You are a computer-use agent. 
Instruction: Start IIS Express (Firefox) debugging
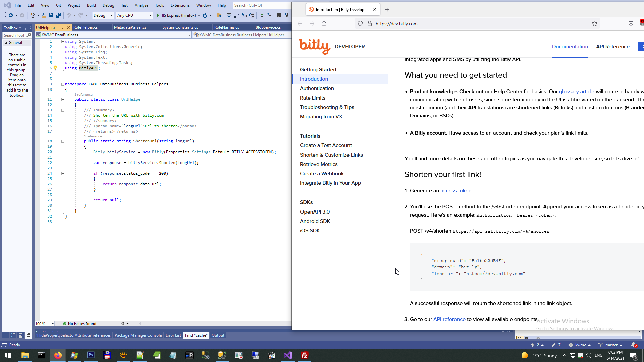(158, 15)
